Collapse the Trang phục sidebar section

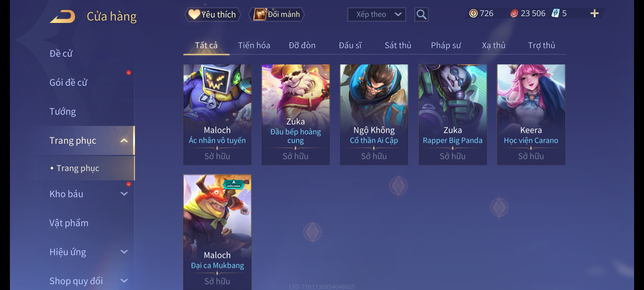[124, 141]
